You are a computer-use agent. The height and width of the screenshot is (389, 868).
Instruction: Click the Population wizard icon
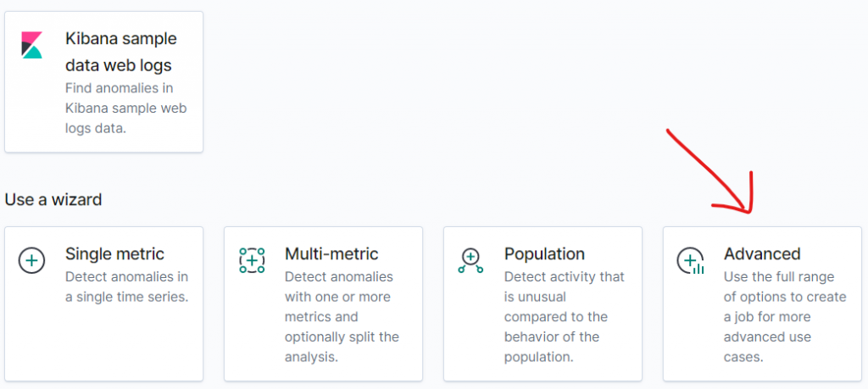pos(470,260)
